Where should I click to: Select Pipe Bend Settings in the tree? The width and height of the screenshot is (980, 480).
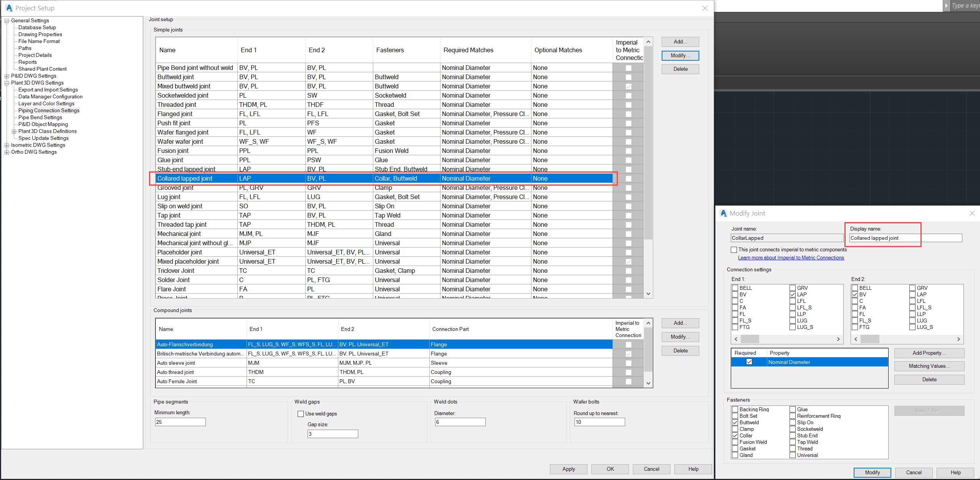[40, 118]
